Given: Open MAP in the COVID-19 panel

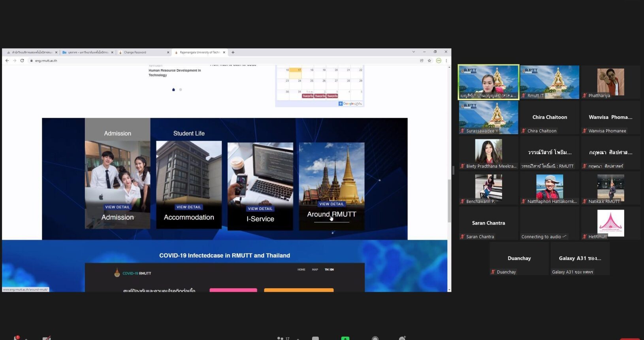Looking at the screenshot, I should click(x=315, y=270).
